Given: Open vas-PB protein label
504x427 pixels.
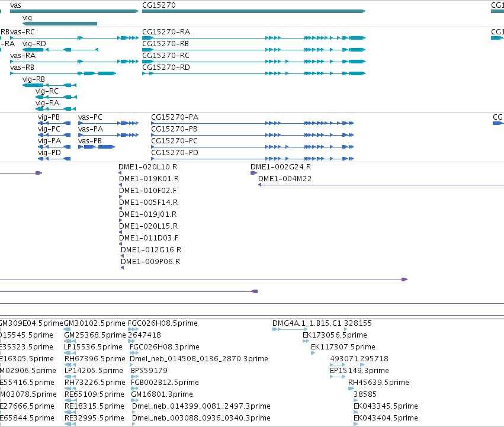Looking at the screenshot, I should [x=90, y=141].
